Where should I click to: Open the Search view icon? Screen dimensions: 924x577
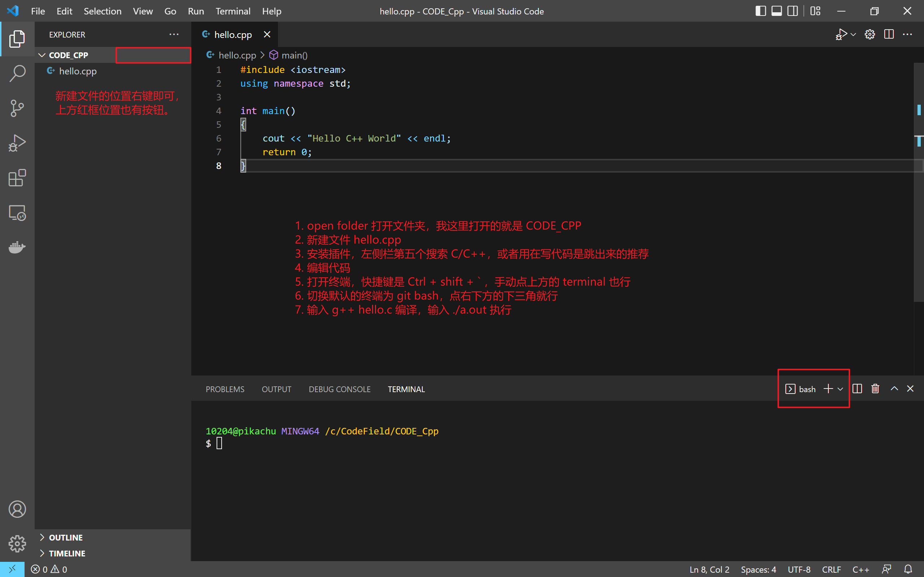17,73
